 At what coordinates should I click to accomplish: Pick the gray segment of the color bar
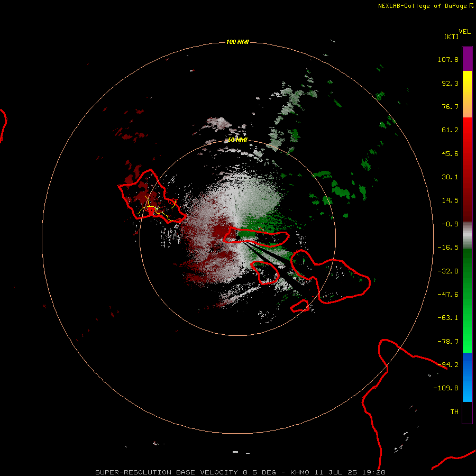click(467, 235)
